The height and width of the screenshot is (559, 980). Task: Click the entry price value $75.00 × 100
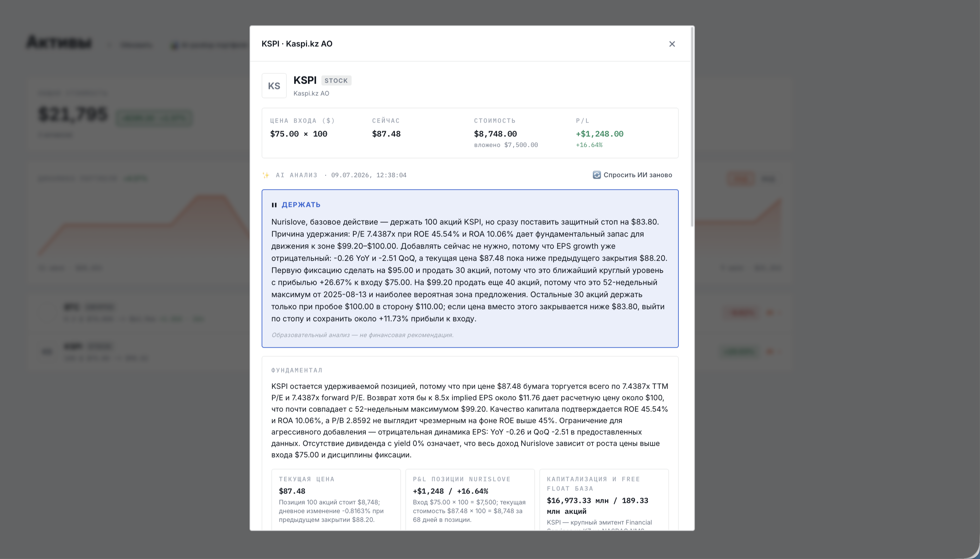(x=299, y=134)
